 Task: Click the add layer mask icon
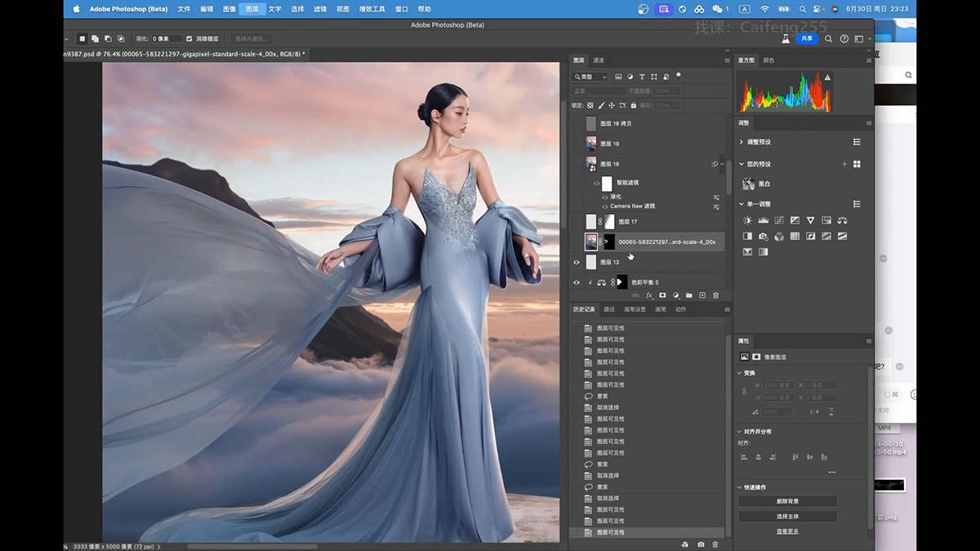(662, 295)
